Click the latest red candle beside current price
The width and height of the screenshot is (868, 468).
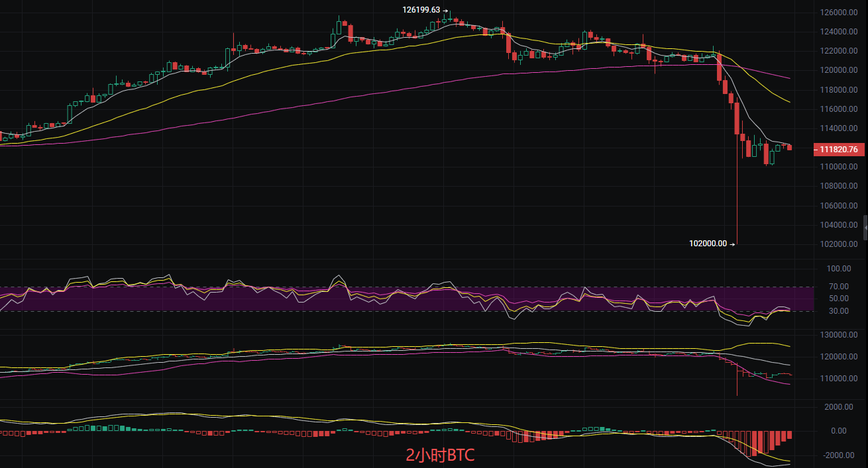click(789, 148)
